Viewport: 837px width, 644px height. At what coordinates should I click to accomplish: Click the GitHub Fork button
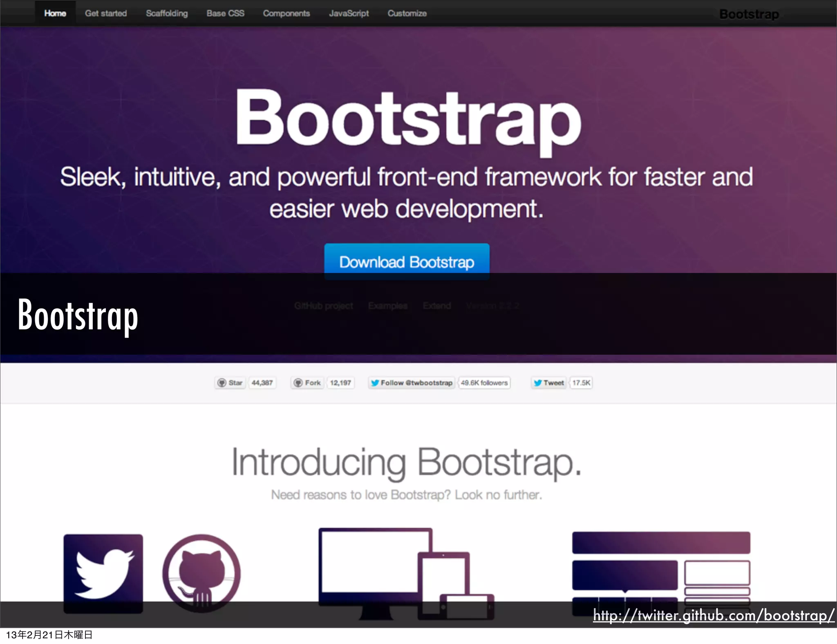(307, 383)
